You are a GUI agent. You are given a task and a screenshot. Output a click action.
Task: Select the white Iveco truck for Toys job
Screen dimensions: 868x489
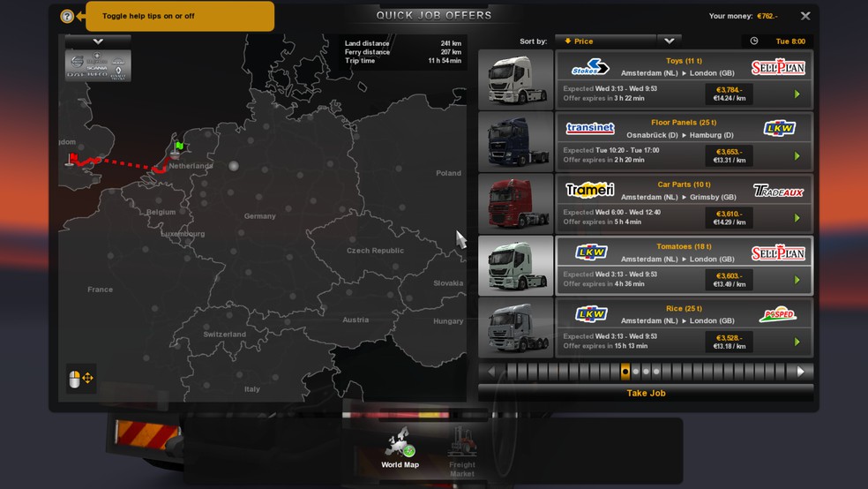(515, 79)
